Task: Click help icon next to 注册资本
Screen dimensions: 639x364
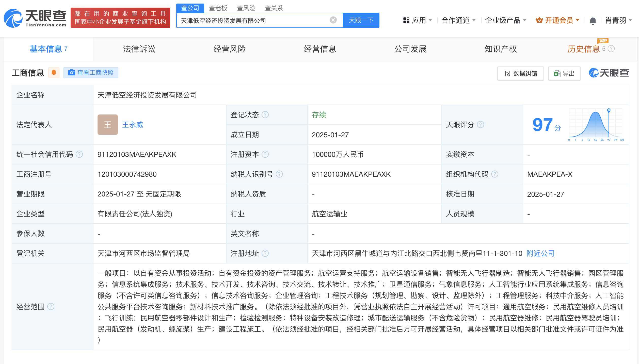Action: [x=265, y=154]
